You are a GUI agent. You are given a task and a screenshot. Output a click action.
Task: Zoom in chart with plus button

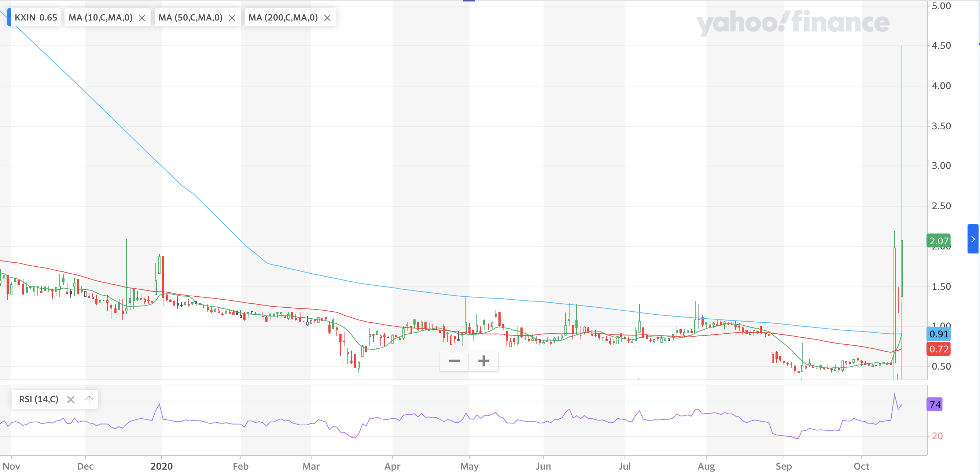point(483,361)
